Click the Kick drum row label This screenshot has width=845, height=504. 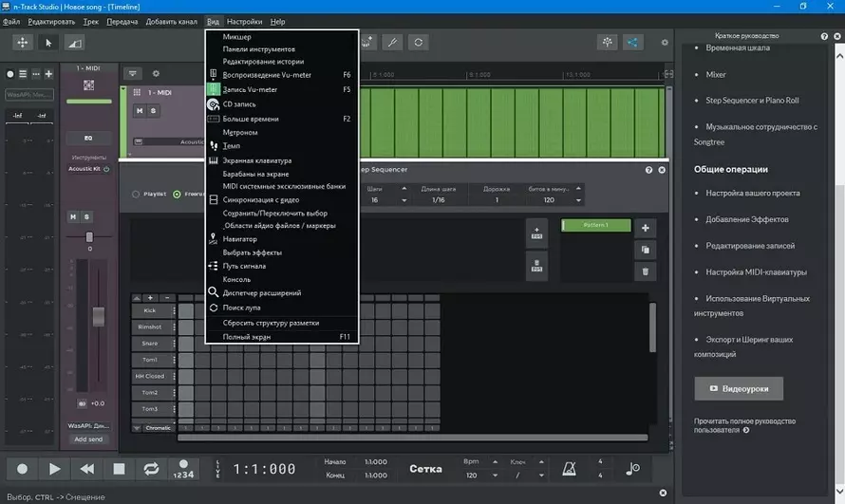[150, 310]
